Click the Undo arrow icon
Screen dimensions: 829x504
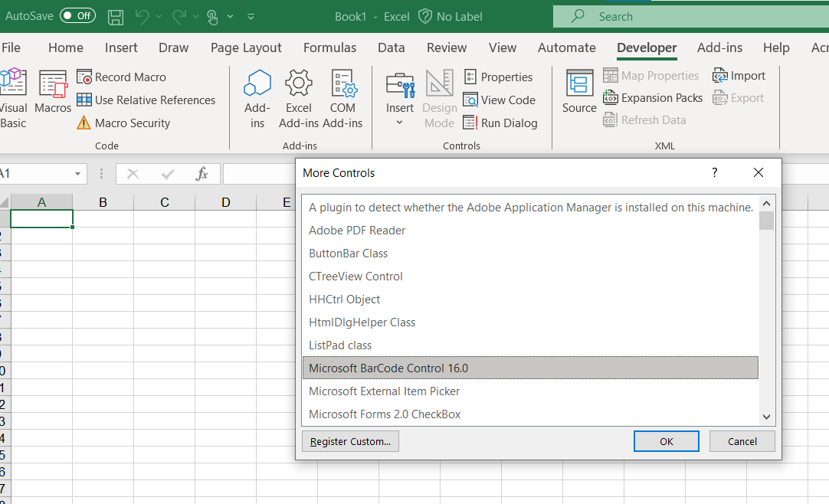143,17
